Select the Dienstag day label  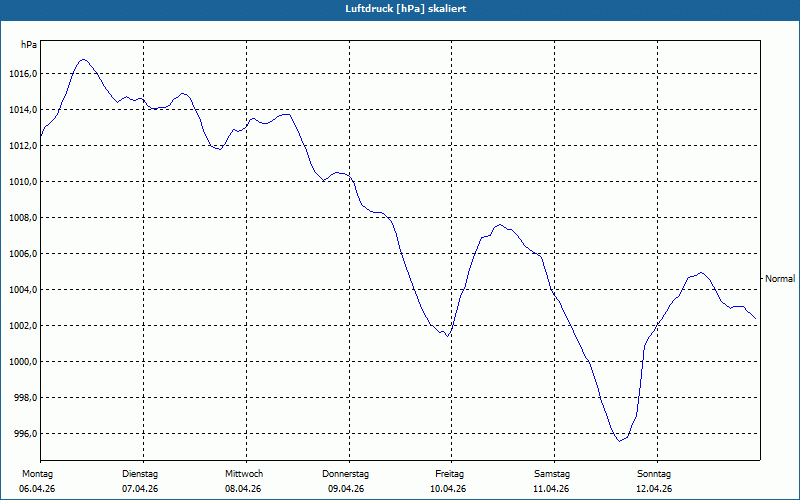[140, 474]
